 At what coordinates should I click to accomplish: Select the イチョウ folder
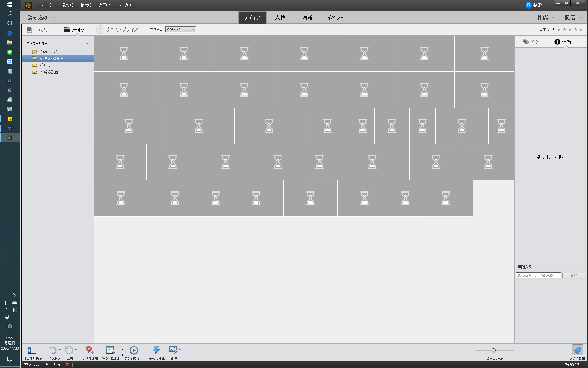(x=45, y=65)
